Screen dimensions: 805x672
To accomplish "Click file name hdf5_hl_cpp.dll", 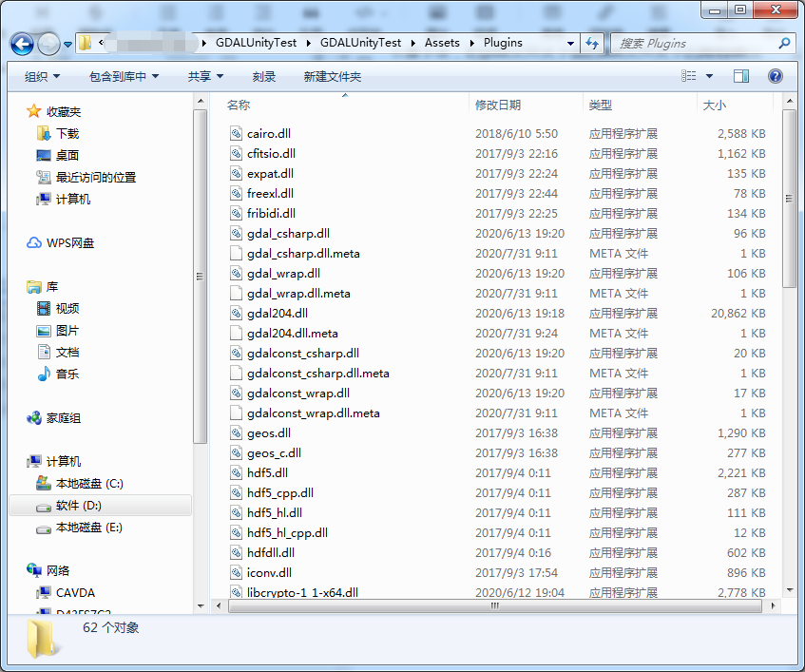I will (287, 533).
